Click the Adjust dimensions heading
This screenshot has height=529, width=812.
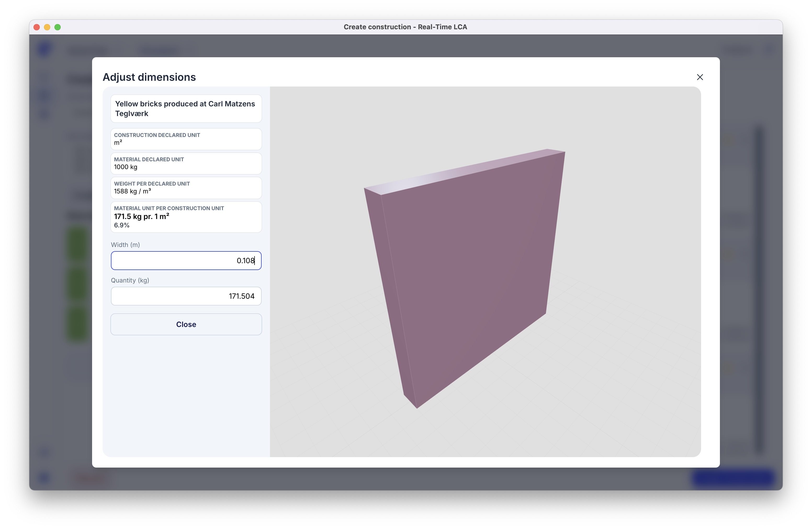coord(149,77)
